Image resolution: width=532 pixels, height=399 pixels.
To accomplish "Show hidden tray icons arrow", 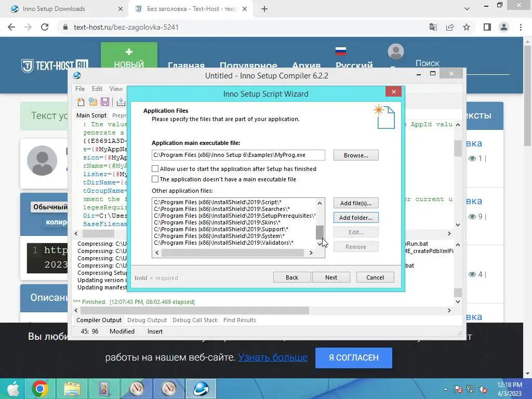I will click(445, 390).
